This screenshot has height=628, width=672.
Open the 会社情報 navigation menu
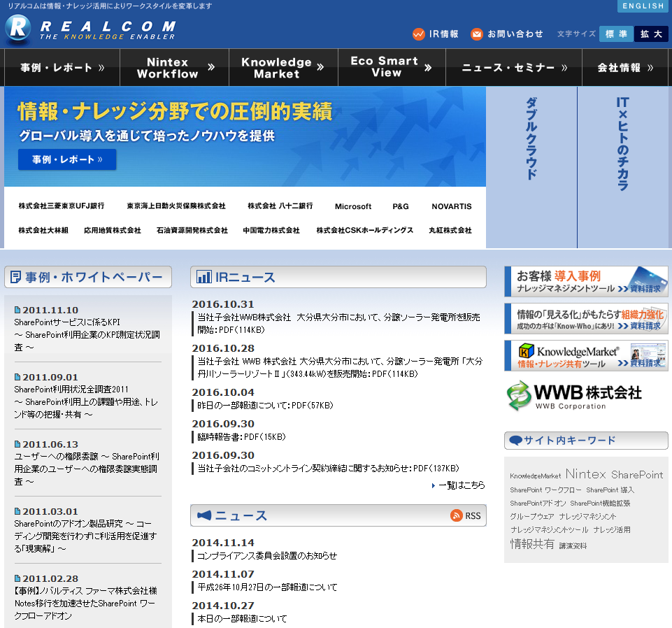(x=625, y=68)
